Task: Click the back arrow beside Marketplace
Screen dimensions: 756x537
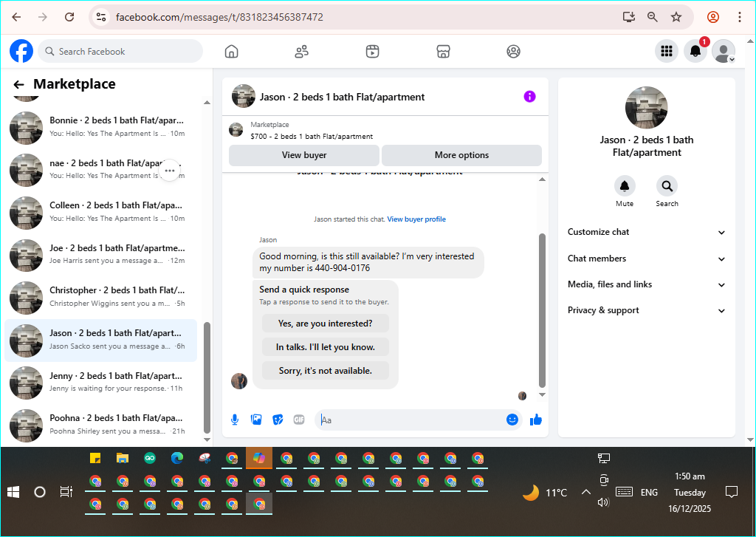Action: [18, 84]
